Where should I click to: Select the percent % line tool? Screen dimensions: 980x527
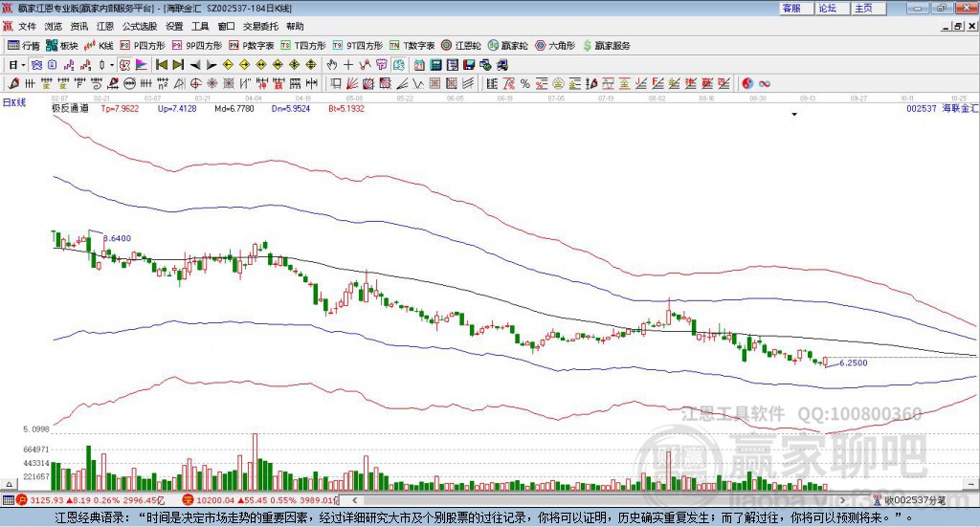tap(525, 83)
